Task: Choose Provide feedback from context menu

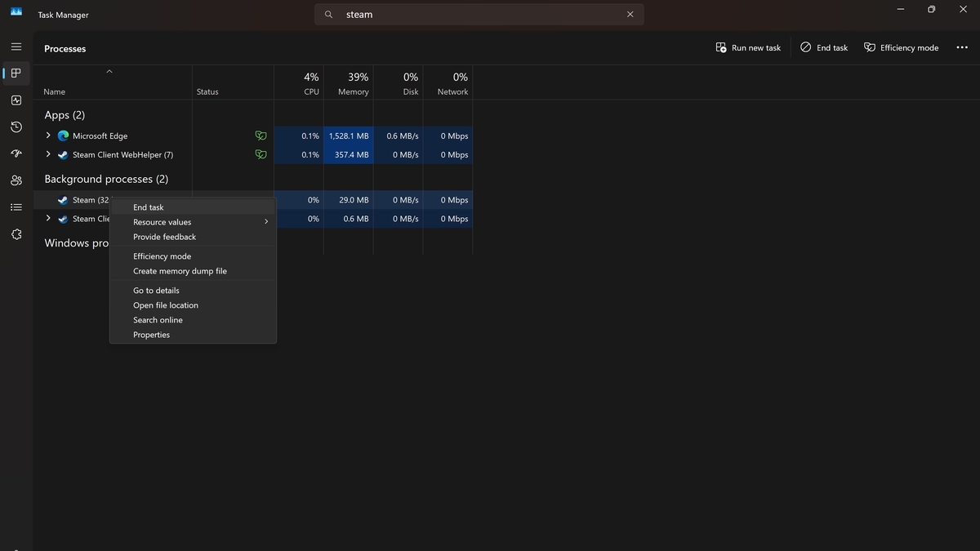Action: (193, 237)
